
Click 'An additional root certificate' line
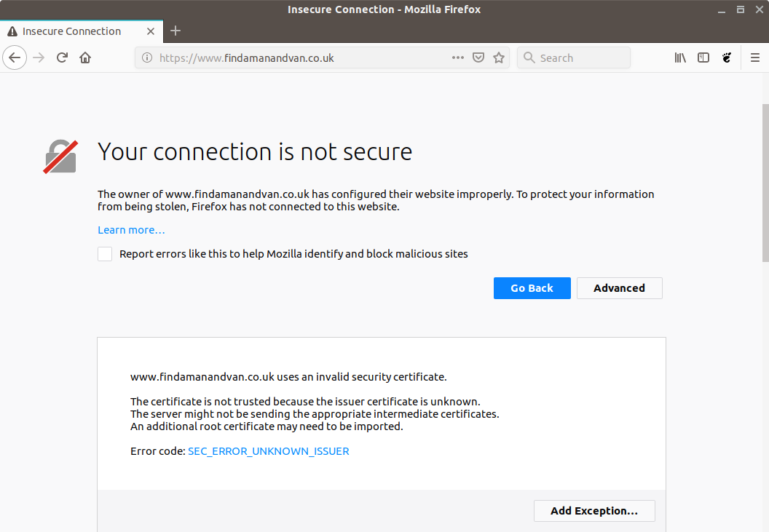coord(267,426)
